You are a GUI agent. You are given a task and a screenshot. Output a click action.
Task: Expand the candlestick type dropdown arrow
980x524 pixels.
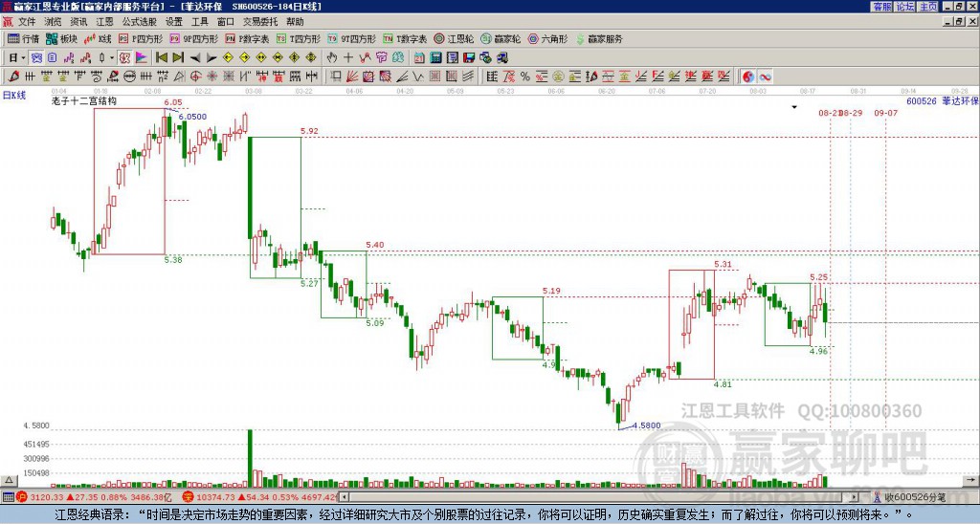pyautogui.click(x=112, y=58)
